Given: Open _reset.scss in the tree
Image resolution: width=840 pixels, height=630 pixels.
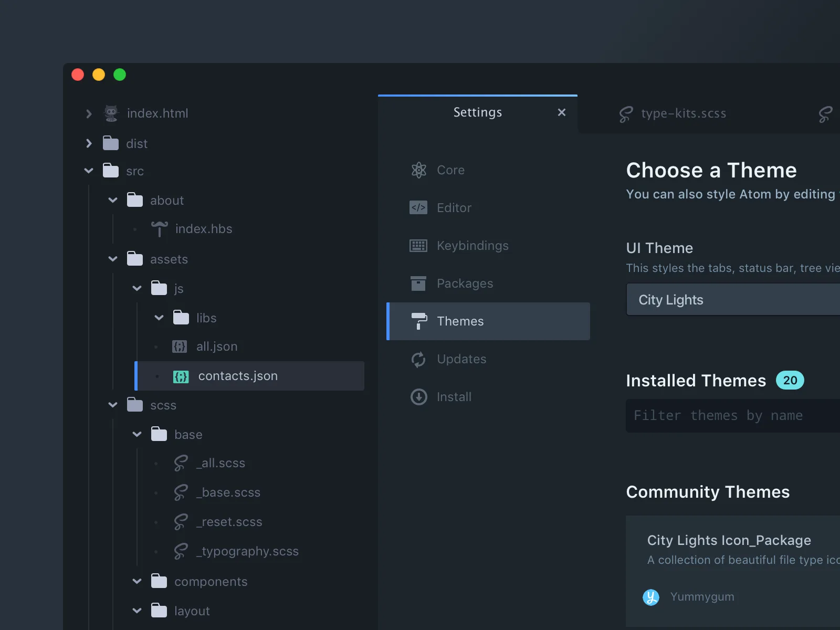Looking at the screenshot, I should coord(229,522).
